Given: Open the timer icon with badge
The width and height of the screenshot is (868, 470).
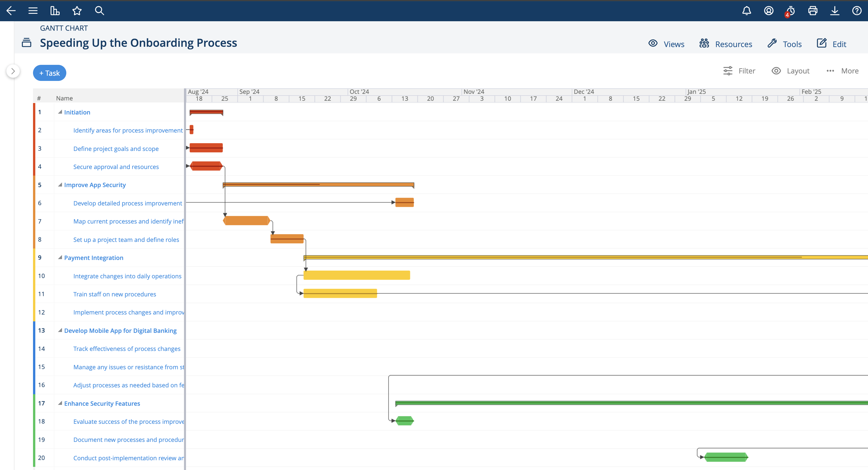Looking at the screenshot, I should coord(790,11).
